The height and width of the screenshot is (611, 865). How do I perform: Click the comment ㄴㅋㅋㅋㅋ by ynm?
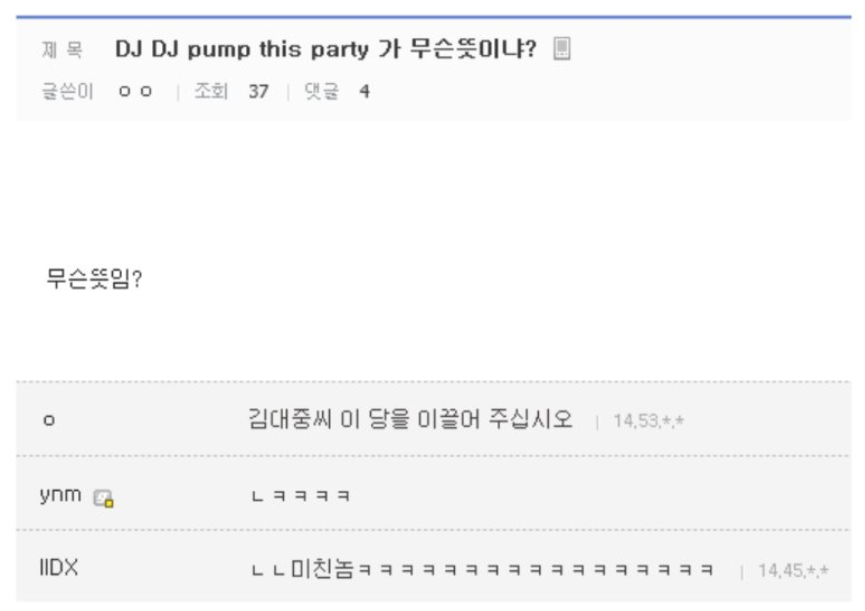(x=301, y=496)
